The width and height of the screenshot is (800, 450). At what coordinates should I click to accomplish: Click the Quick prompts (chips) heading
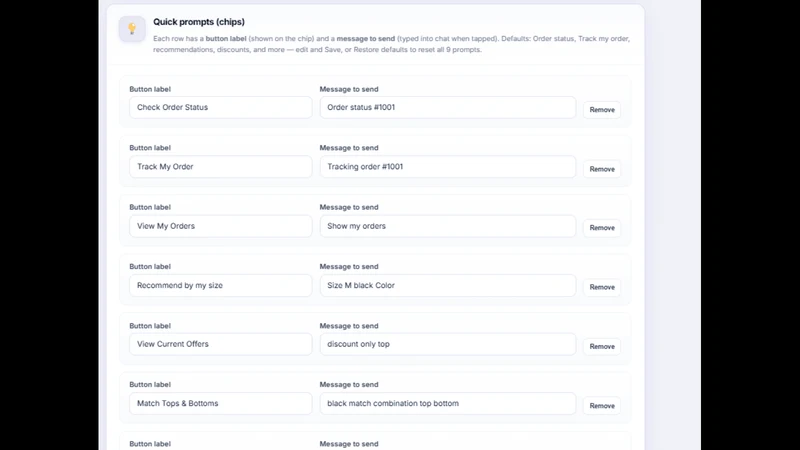(199, 22)
